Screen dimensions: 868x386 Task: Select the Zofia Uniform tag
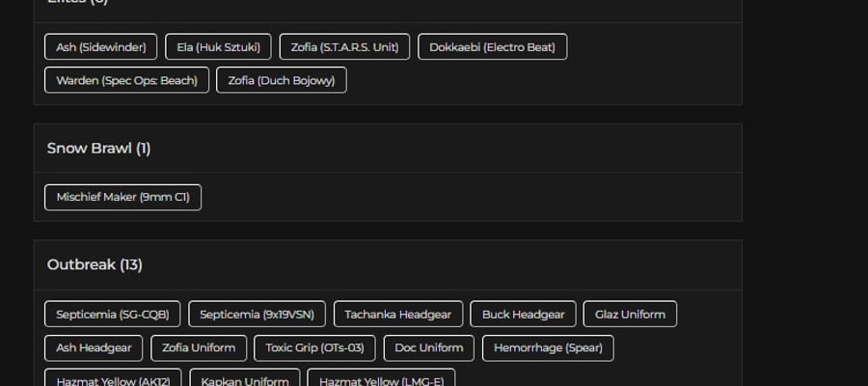[199, 348]
